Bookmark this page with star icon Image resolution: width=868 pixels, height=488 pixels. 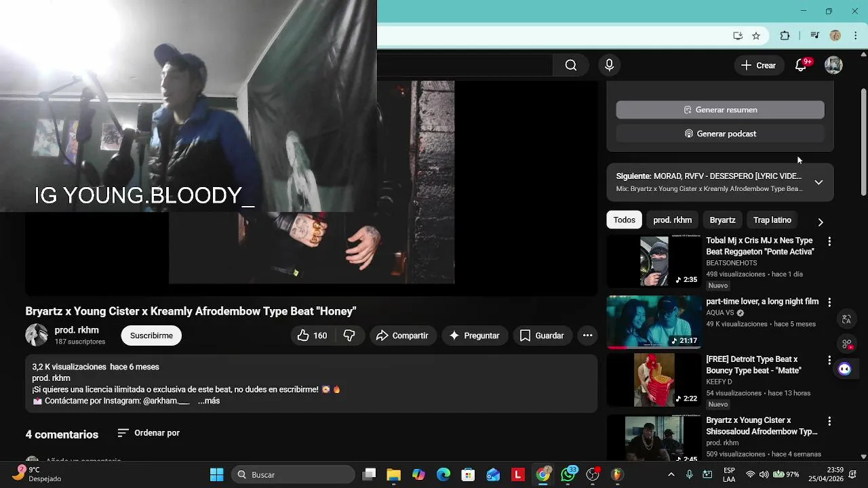pos(756,36)
